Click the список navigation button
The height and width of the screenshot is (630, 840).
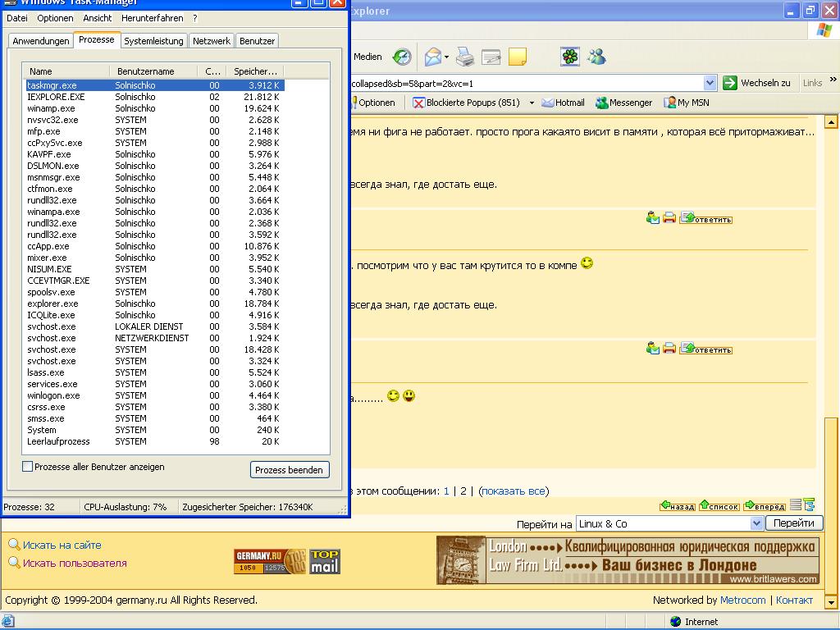pyautogui.click(x=719, y=505)
